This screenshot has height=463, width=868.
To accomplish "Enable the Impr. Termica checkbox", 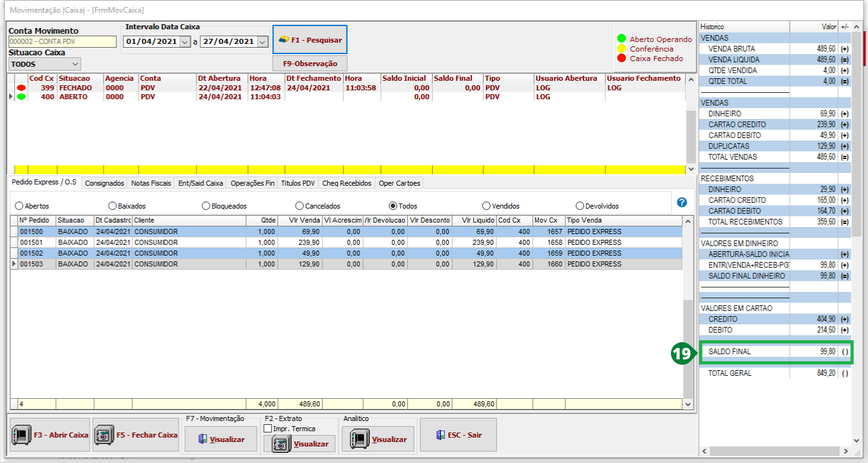I will pyautogui.click(x=268, y=429).
